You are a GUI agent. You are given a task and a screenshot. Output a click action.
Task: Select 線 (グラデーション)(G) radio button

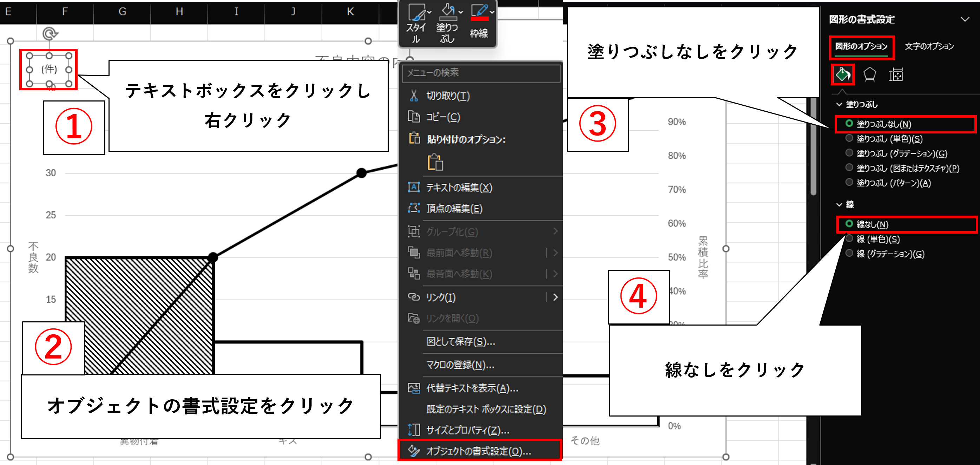coord(849,253)
